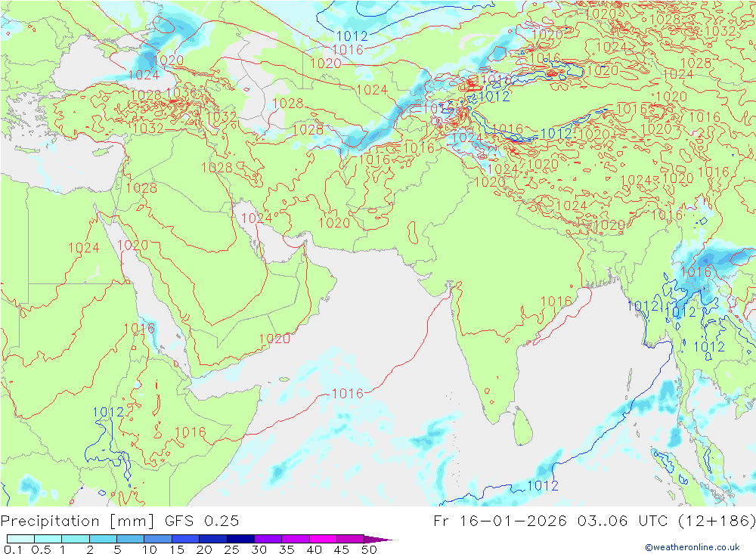Open the weatheronline.co.uk copyright link

692,547
